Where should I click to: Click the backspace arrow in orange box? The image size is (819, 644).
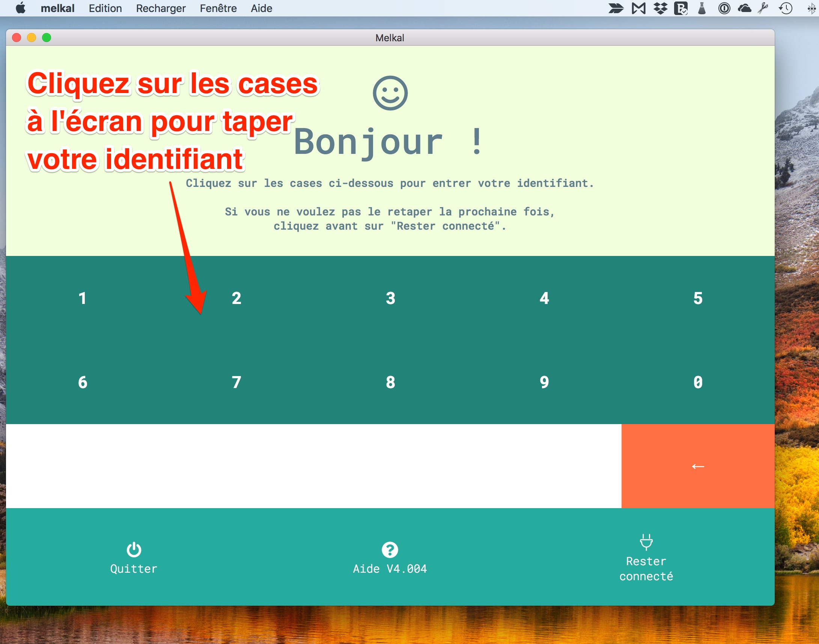698,466
